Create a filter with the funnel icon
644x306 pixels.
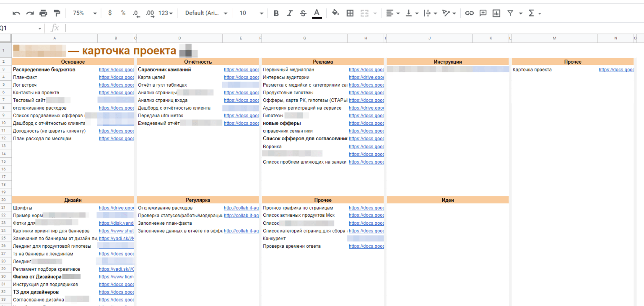pyautogui.click(x=510, y=13)
